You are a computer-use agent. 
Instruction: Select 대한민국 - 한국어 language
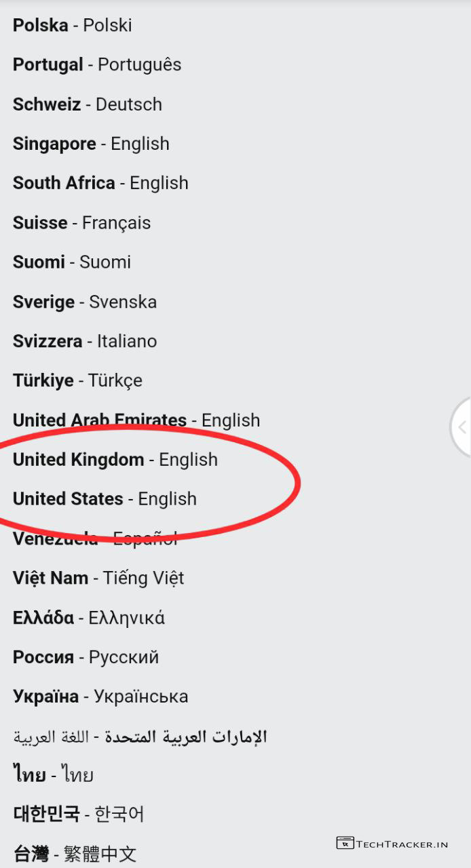[79, 814]
